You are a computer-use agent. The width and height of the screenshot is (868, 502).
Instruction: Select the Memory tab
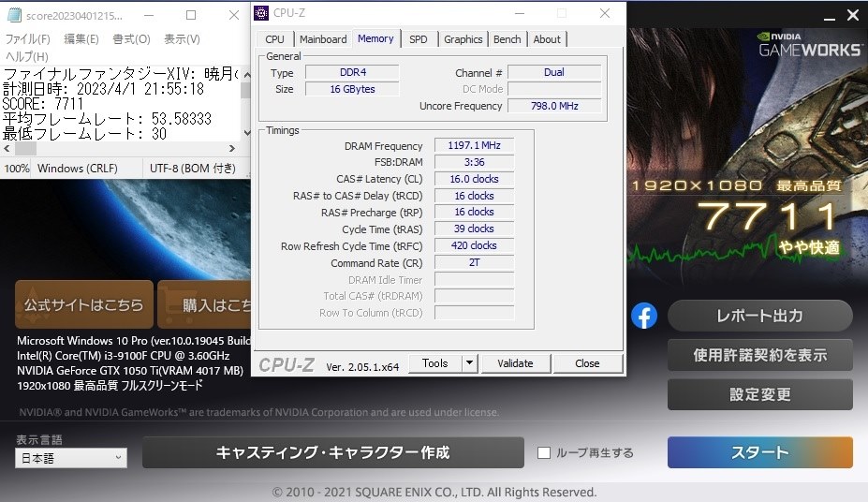[375, 38]
